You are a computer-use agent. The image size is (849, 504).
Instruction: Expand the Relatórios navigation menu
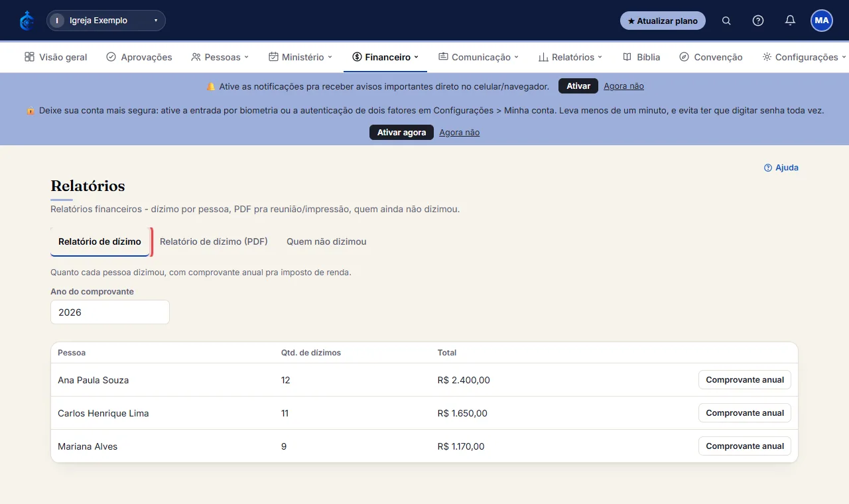coord(570,57)
